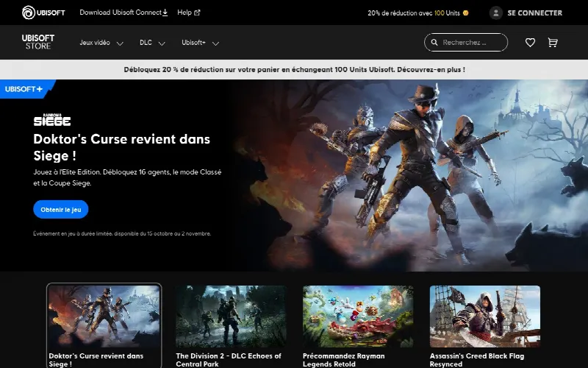Open the Ubisoft Store logo

click(x=38, y=42)
